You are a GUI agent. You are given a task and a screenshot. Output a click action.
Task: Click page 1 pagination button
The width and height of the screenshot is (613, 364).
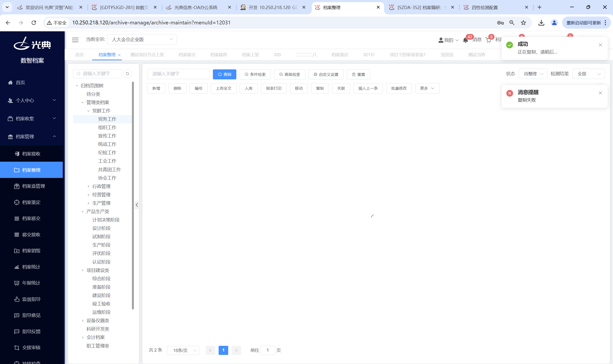223,350
